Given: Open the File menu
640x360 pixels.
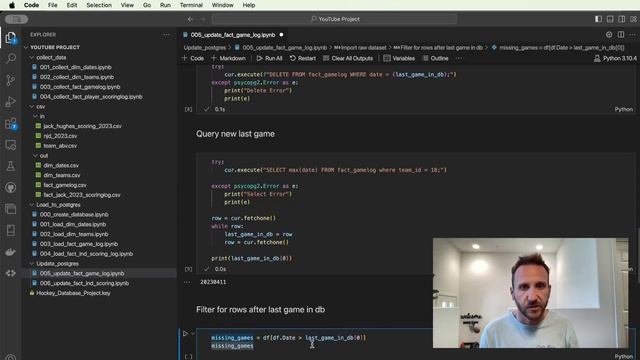Looking at the screenshot, I should (x=52, y=5).
